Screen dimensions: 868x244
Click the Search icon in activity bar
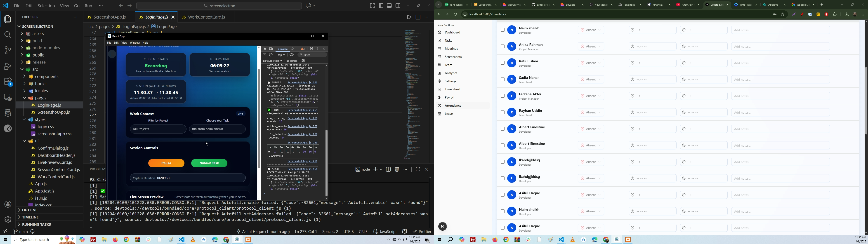pyautogui.click(x=7, y=35)
